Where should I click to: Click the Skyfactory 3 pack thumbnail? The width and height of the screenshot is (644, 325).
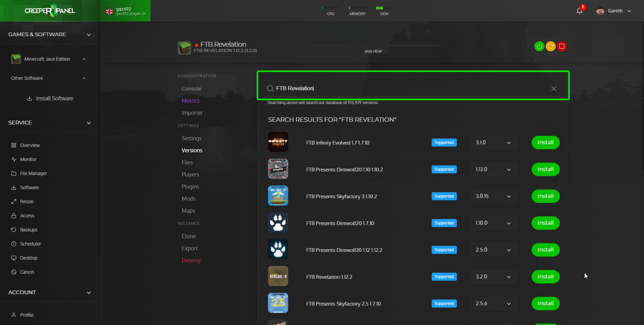pos(278,196)
